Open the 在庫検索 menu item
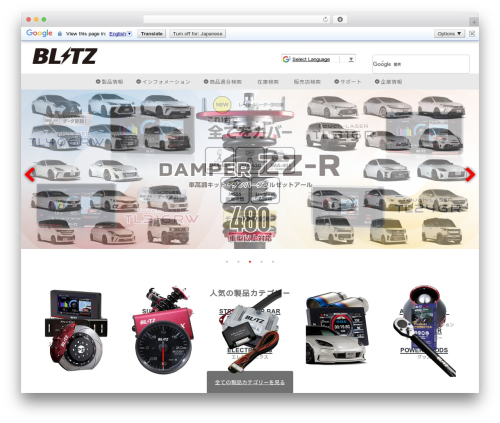 tap(268, 82)
